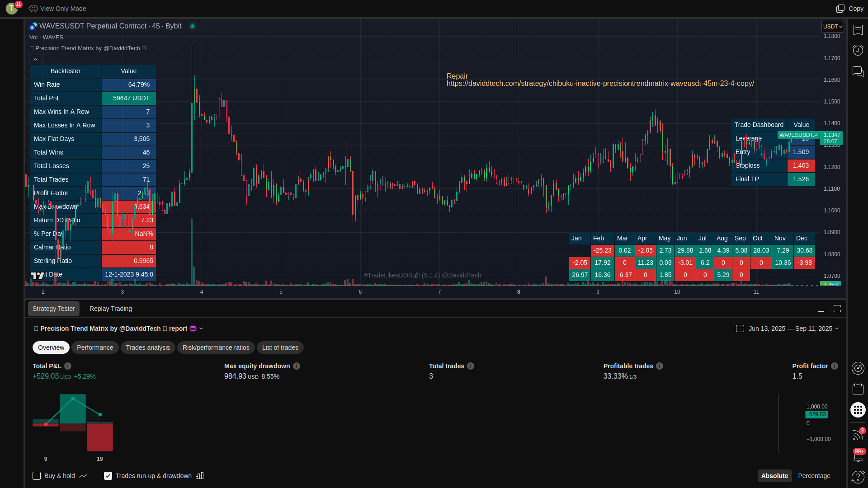Open the economic calendar icon
The height and width of the screenshot is (488, 868).
coord(858,389)
